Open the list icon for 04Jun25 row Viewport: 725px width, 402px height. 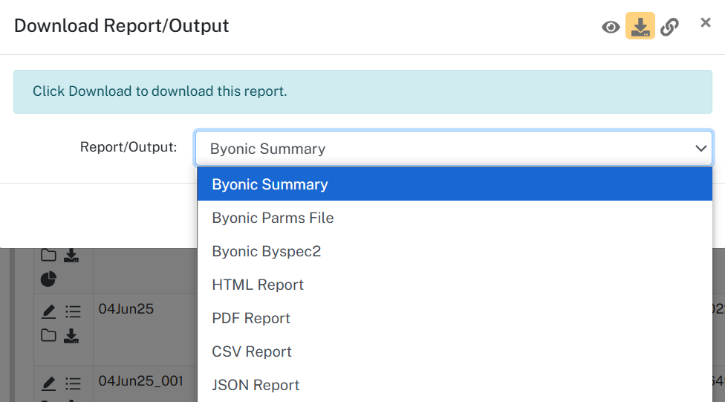point(73,311)
